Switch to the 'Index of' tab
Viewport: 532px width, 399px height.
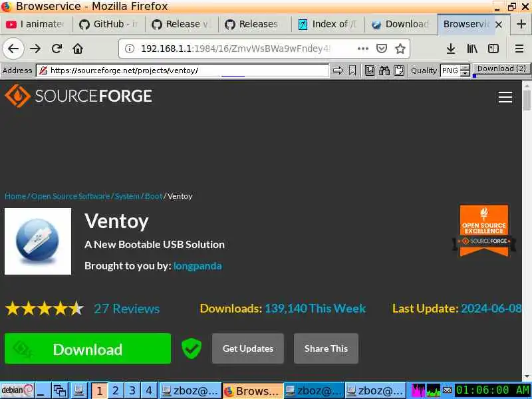328,24
